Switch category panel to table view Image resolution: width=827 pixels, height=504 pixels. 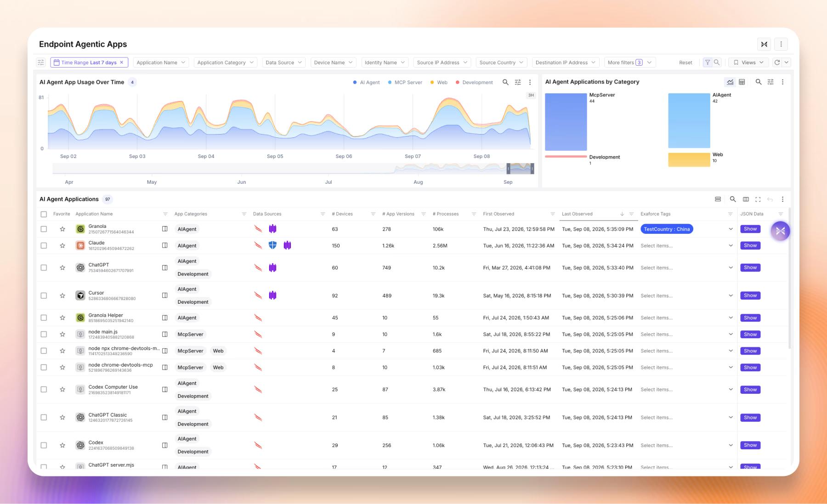[x=742, y=82]
